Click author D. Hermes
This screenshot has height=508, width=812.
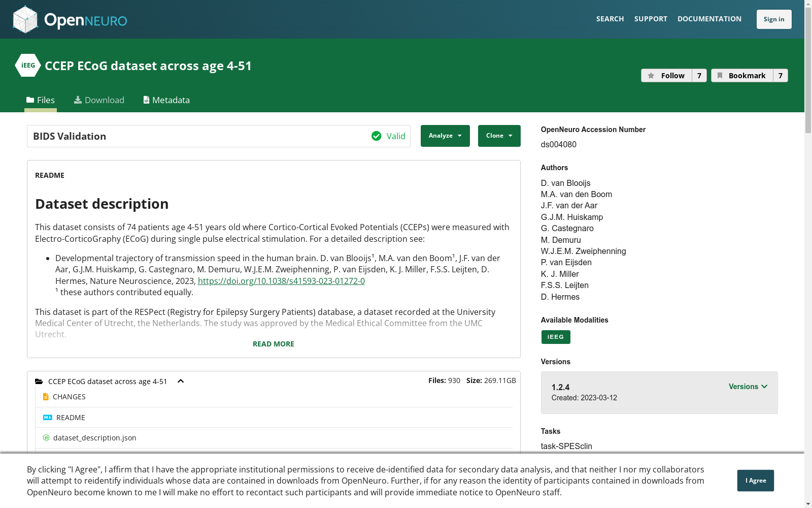click(x=560, y=297)
